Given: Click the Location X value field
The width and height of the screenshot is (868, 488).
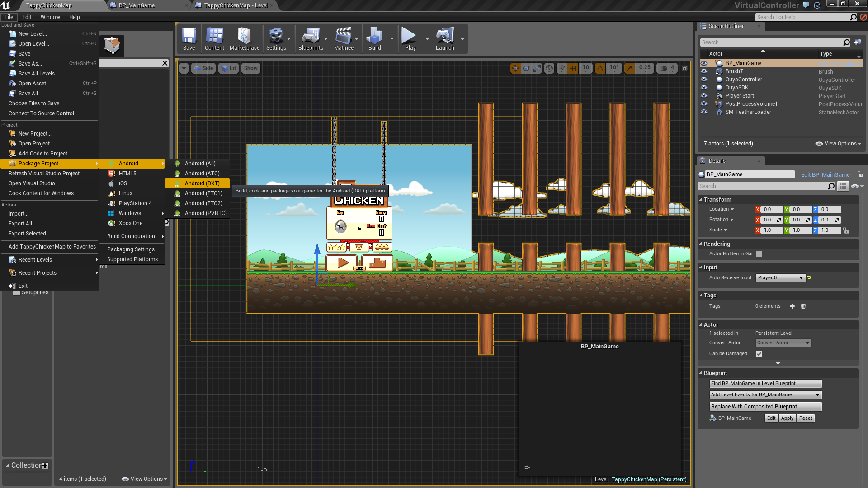Looking at the screenshot, I should coord(772,210).
